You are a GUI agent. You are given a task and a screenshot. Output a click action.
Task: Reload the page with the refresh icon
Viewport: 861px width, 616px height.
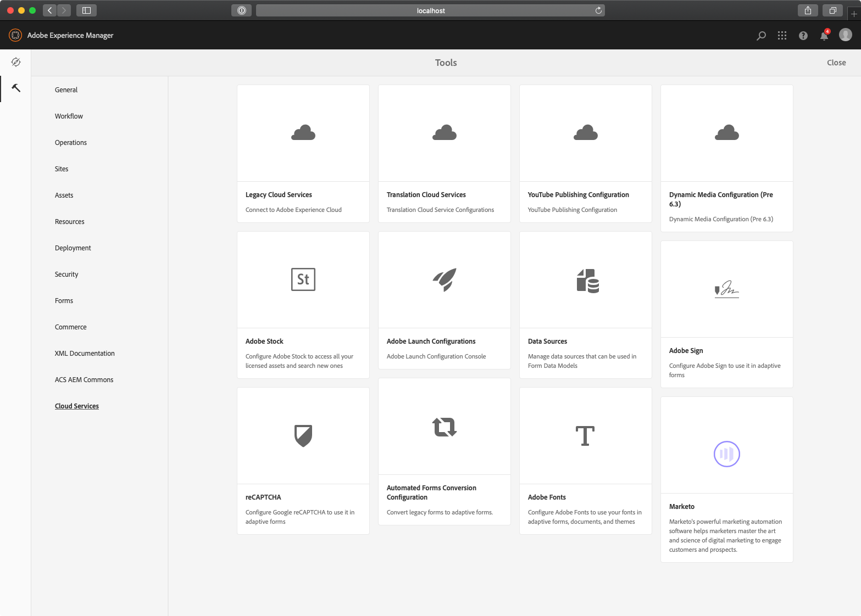click(598, 10)
